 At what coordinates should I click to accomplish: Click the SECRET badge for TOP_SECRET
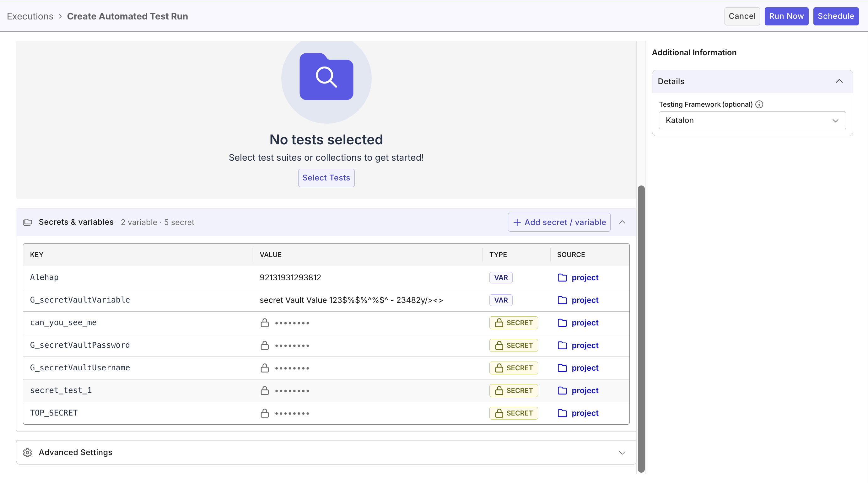[514, 413]
